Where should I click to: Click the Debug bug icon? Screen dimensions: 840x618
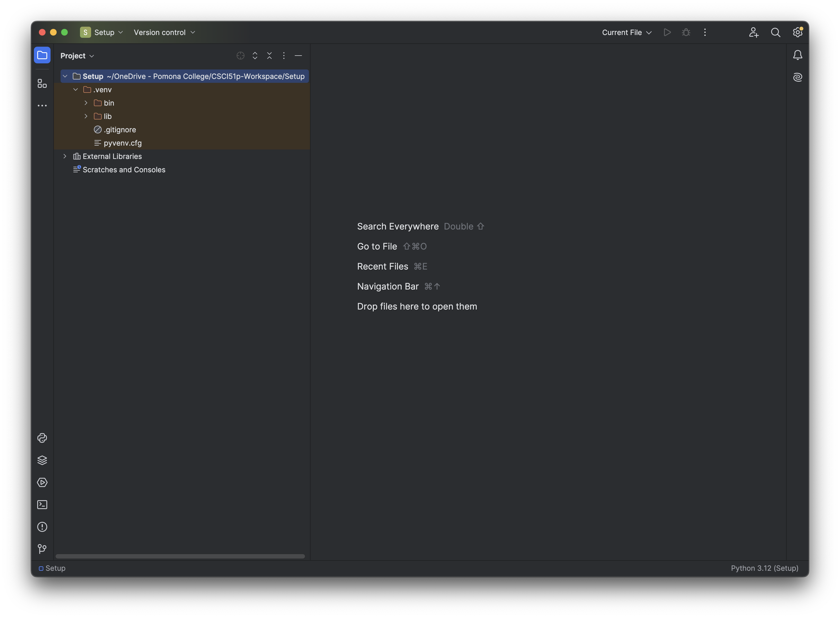(x=686, y=33)
